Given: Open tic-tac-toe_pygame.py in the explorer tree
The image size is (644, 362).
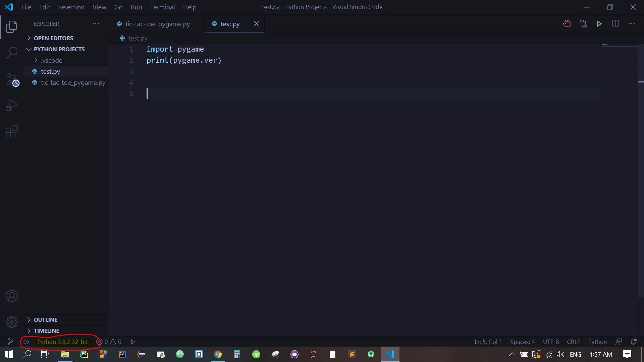Looking at the screenshot, I should pyautogui.click(x=73, y=82).
